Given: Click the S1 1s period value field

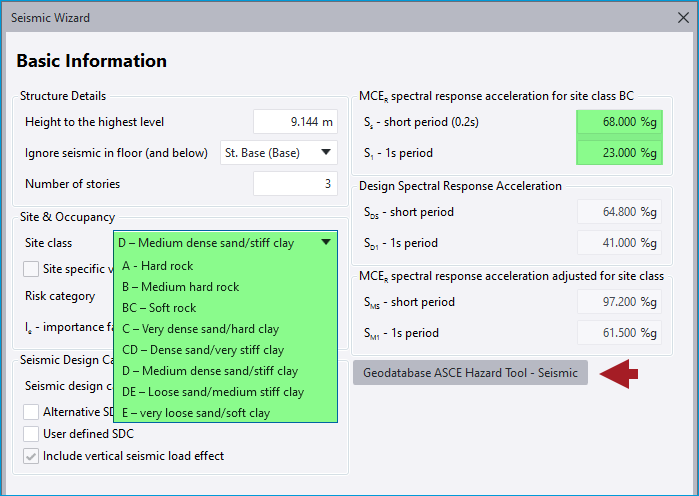Looking at the screenshot, I should tap(619, 153).
